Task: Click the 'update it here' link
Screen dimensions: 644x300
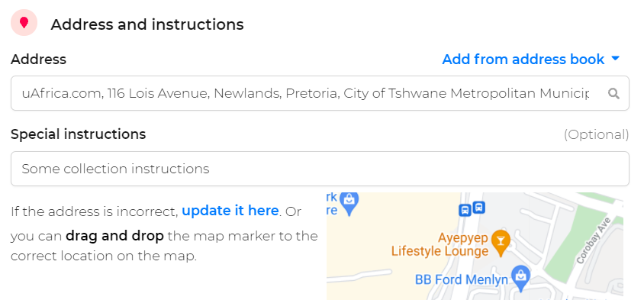Action: click(230, 211)
